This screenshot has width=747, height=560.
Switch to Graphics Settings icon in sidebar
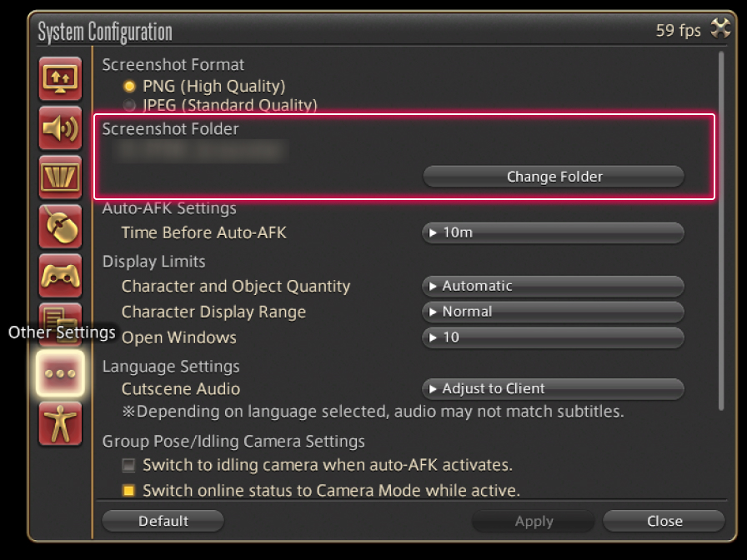61,176
